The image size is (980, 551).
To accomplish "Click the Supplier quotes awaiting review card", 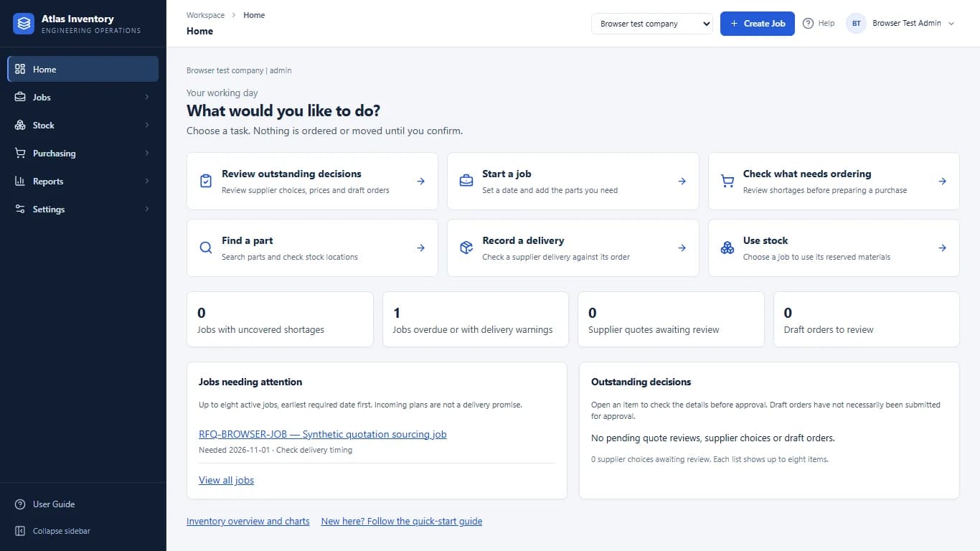I will pyautogui.click(x=671, y=319).
